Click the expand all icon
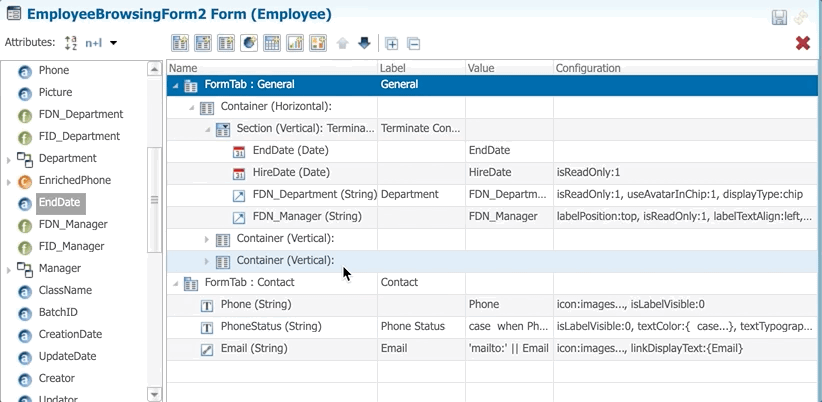822x402 pixels. click(392, 44)
